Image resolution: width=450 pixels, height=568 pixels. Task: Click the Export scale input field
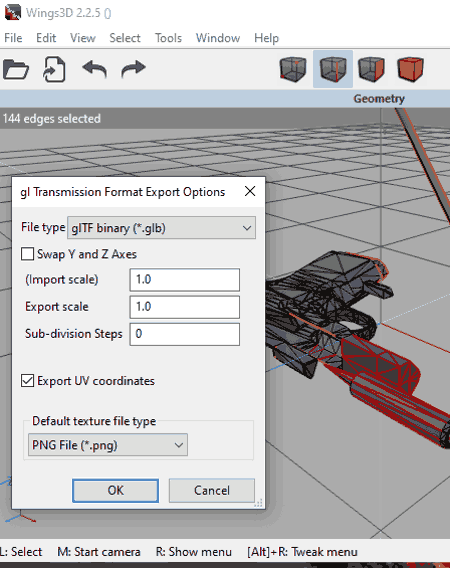point(185,307)
